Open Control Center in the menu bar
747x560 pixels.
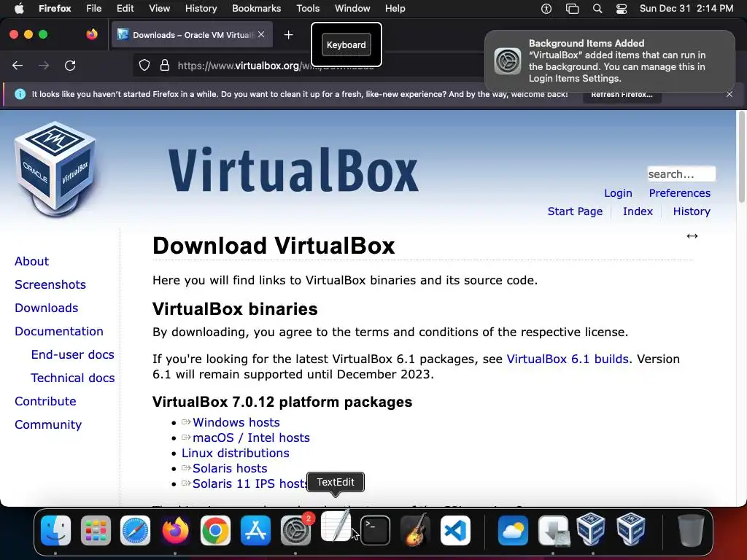[x=622, y=9]
